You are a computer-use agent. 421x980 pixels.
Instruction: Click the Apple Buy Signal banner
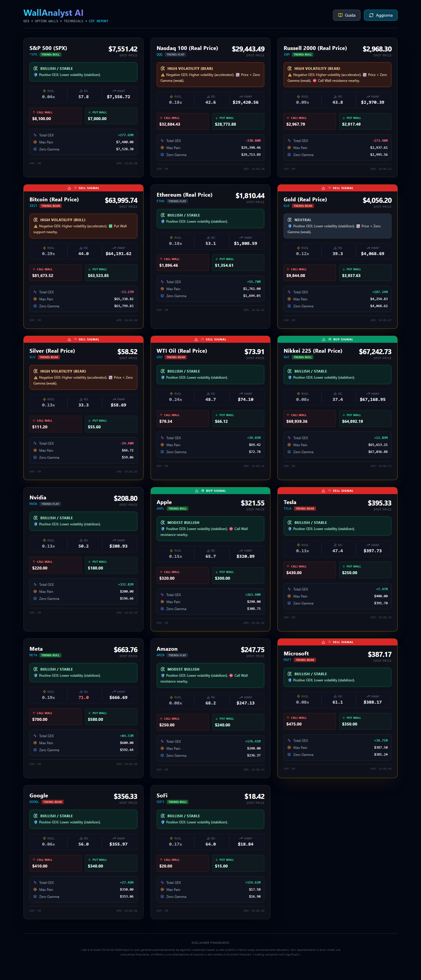pos(210,491)
